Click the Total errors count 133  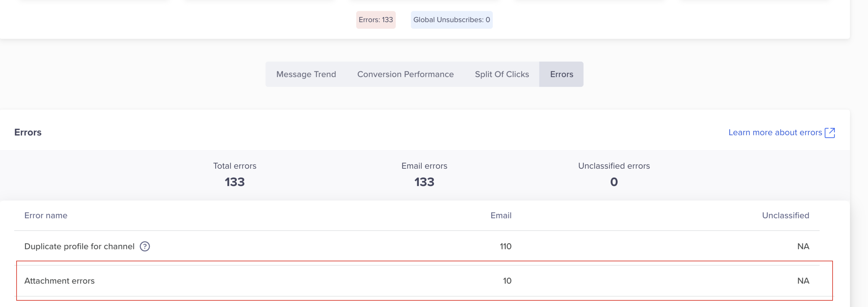click(x=235, y=181)
